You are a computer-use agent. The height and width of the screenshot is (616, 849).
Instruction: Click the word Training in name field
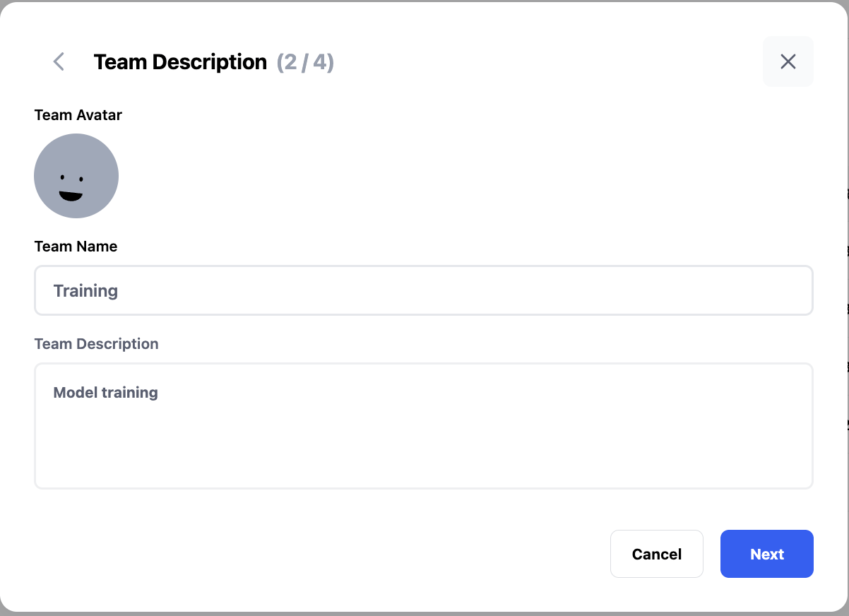85,290
